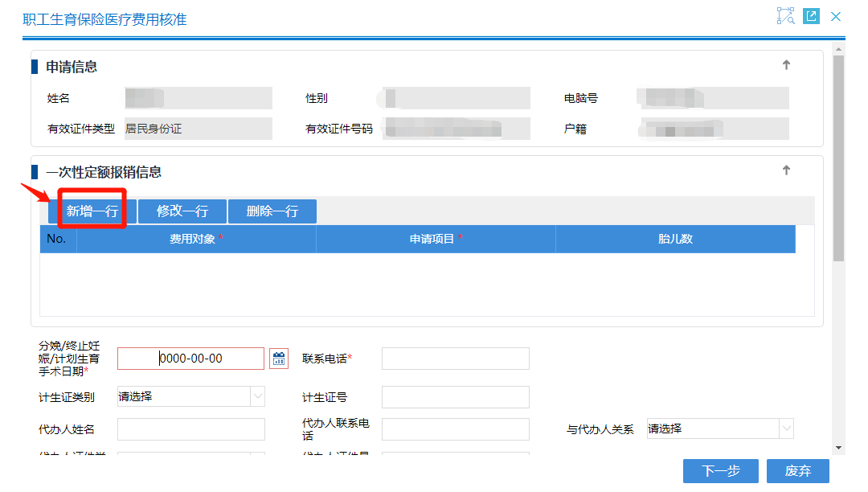Image resolution: width=868 pixels, height=492 pixels.
Task: Click the calendar date picker icon
Action: [x=279, y=359]
